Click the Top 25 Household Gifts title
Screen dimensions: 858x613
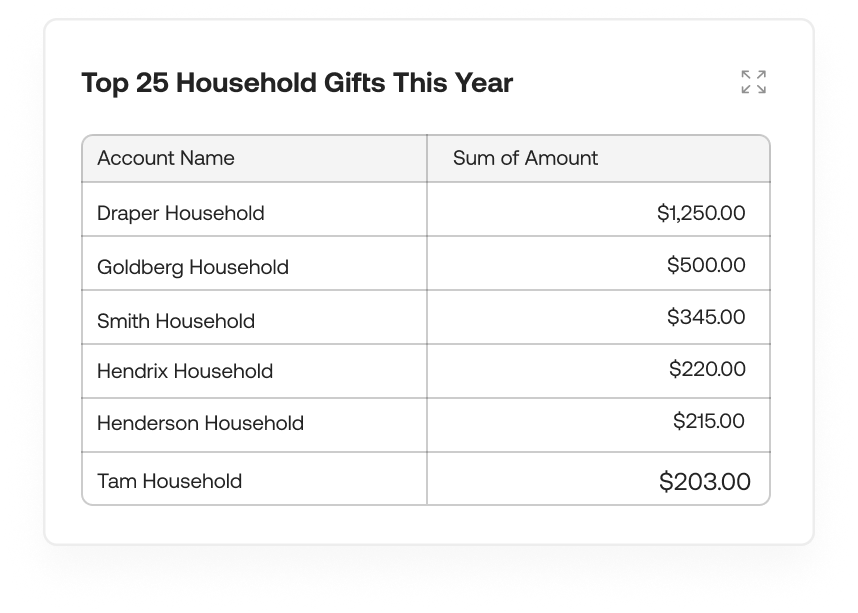297,83
